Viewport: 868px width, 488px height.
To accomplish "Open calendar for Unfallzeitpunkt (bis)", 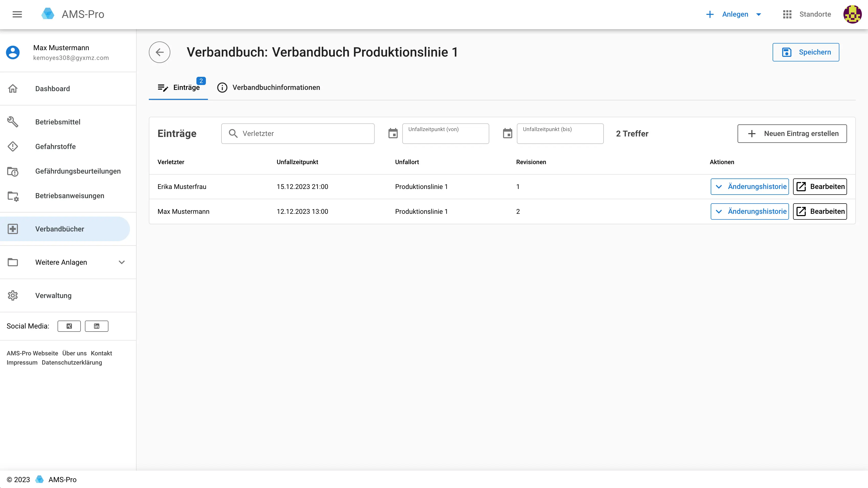I will pos(507,134).
